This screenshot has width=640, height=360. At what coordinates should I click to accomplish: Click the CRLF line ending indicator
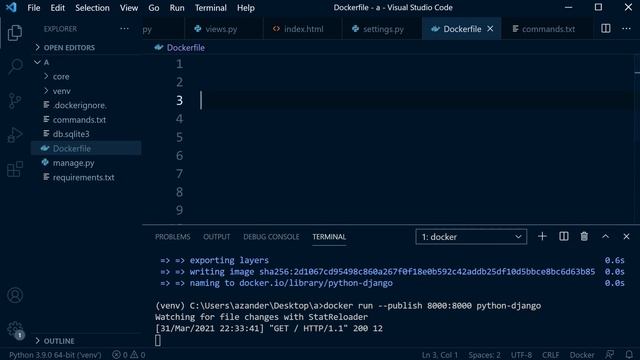coord(550,355)
